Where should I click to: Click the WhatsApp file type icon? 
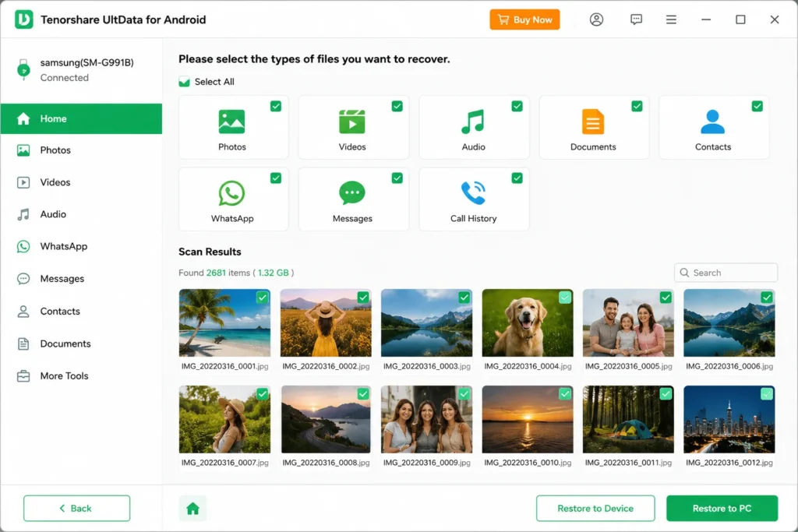tap(231, 193)
